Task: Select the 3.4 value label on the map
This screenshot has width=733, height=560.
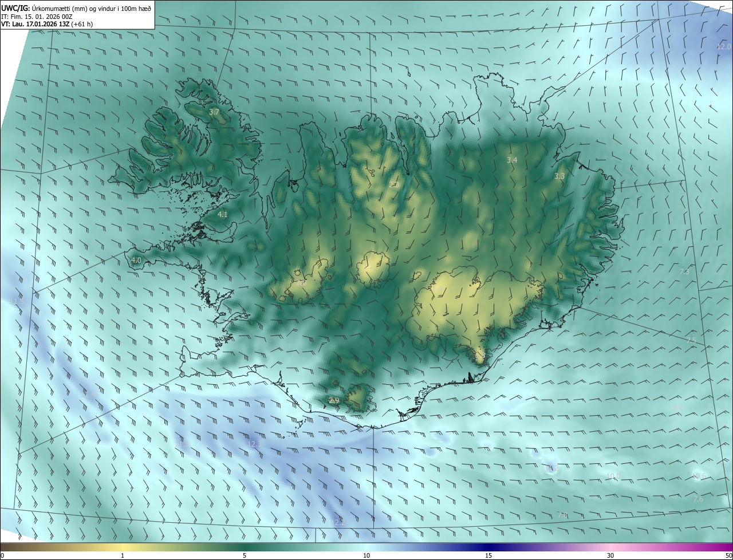Action: (x=512, y=160)
